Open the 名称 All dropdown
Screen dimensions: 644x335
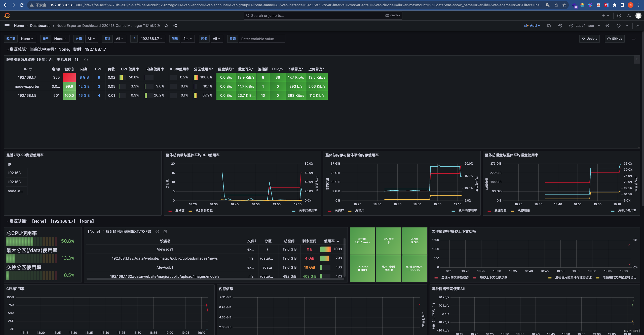tap(120, 39)
